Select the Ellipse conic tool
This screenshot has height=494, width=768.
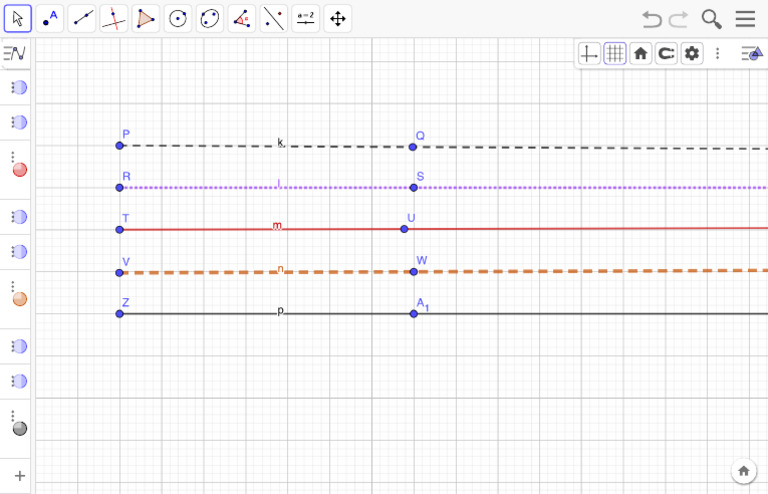tap(210, 19)
